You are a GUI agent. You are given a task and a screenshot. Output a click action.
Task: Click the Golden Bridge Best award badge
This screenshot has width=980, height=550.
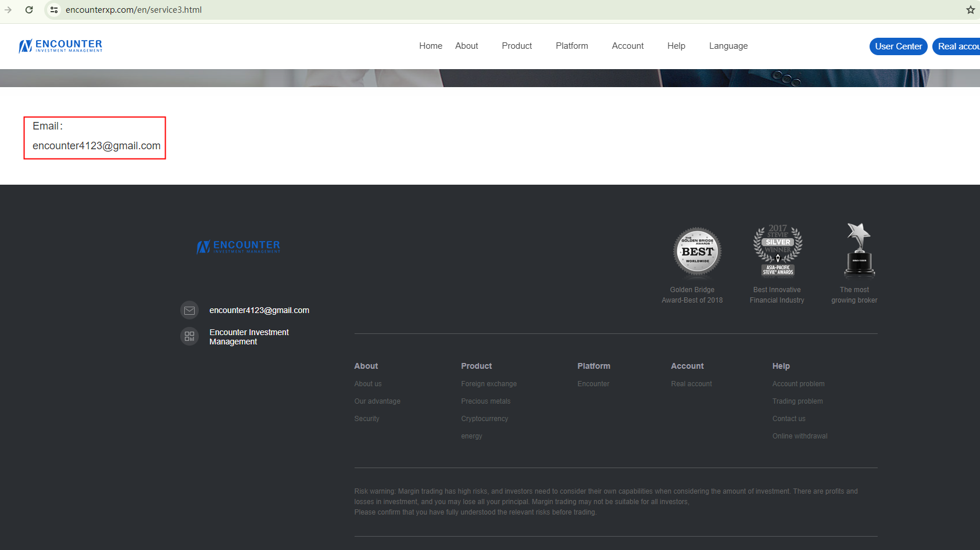tap(698, 252)
